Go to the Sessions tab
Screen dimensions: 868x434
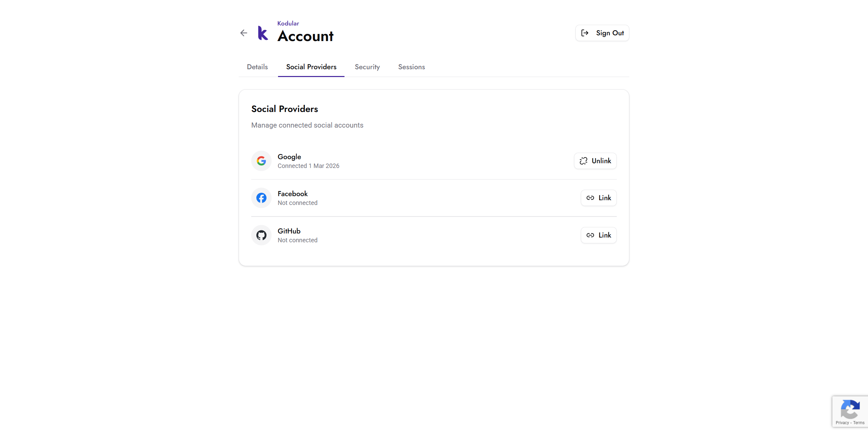[x=411, y=67]
